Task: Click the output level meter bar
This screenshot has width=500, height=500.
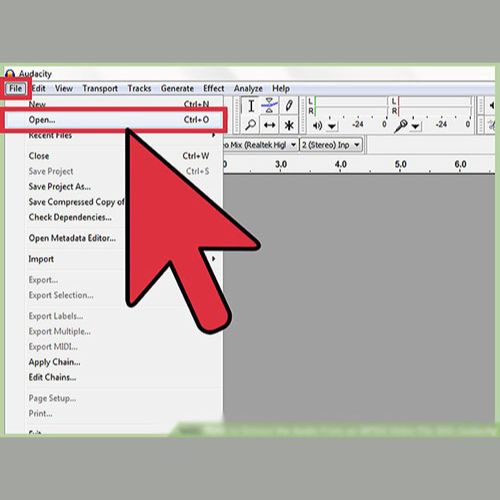Action: (x=351, y=106)
